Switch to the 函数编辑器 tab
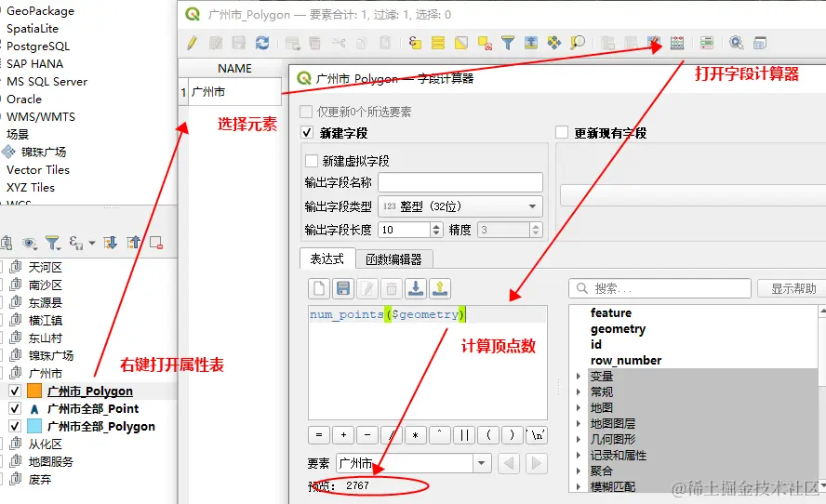 point(393,259)
